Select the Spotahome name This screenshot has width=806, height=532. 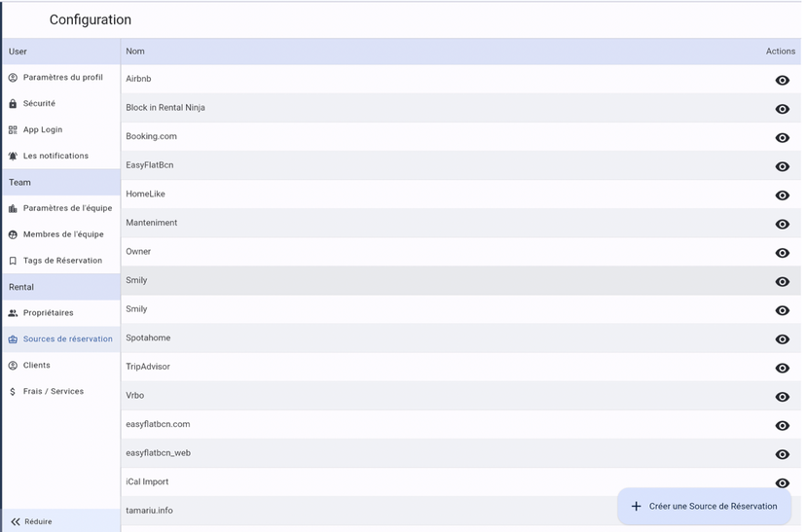148,337
